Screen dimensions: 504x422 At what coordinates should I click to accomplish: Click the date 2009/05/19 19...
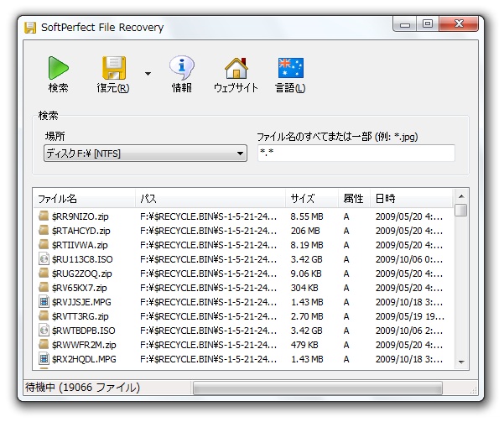tap(410, 316)
